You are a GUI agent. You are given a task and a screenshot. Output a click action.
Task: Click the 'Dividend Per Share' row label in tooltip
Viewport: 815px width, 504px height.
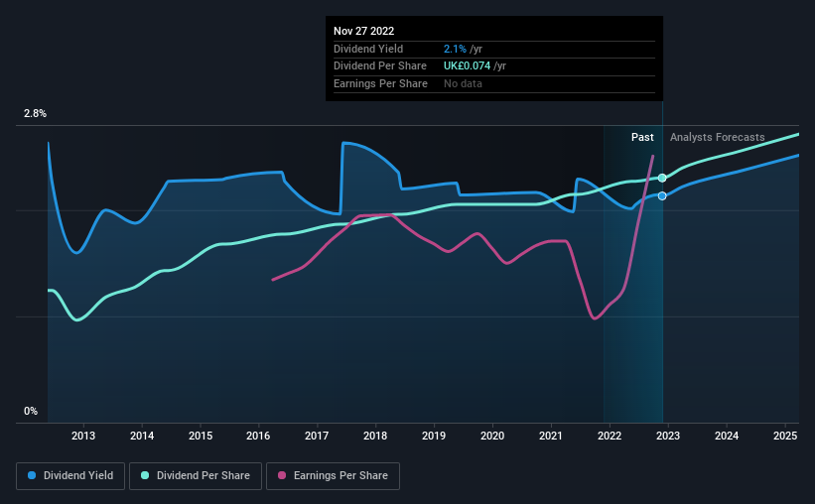click(380, 66)
